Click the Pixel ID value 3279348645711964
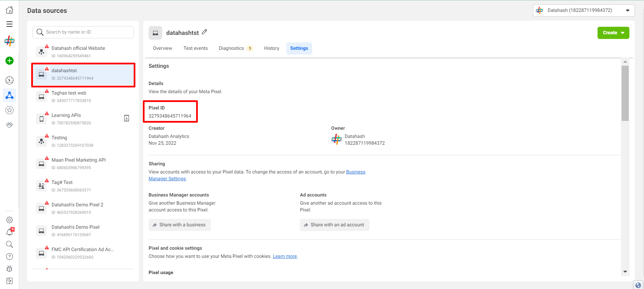This screenshot has width=644, height=289. 170,116
